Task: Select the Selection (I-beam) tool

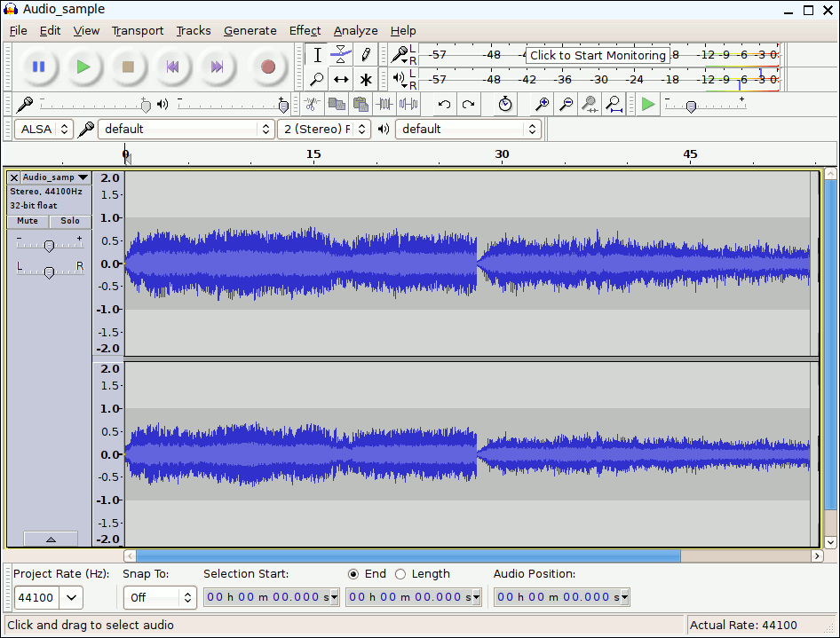Action: pyautogui.click(x=317, y=55)
